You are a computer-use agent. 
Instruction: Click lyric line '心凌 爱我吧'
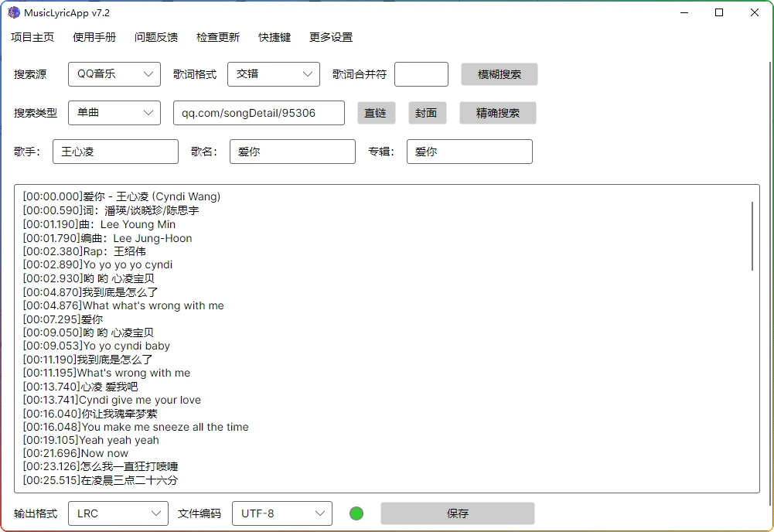[109, 387]
